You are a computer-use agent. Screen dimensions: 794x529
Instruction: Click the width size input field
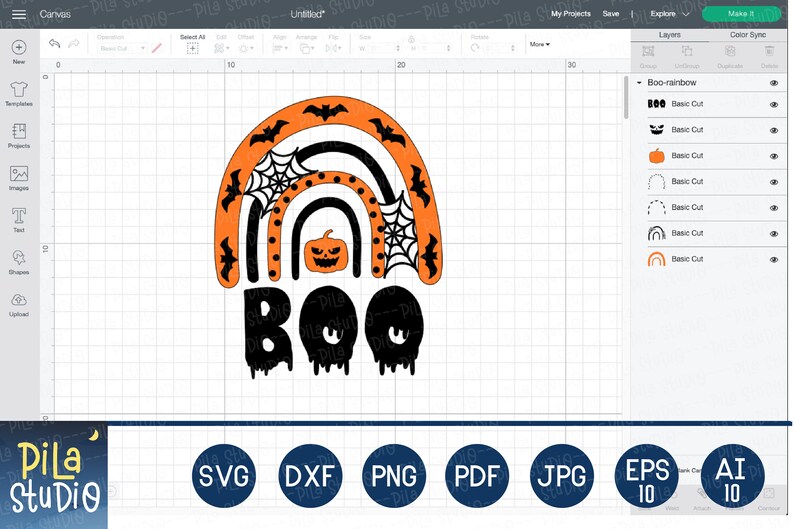[382, 49]
